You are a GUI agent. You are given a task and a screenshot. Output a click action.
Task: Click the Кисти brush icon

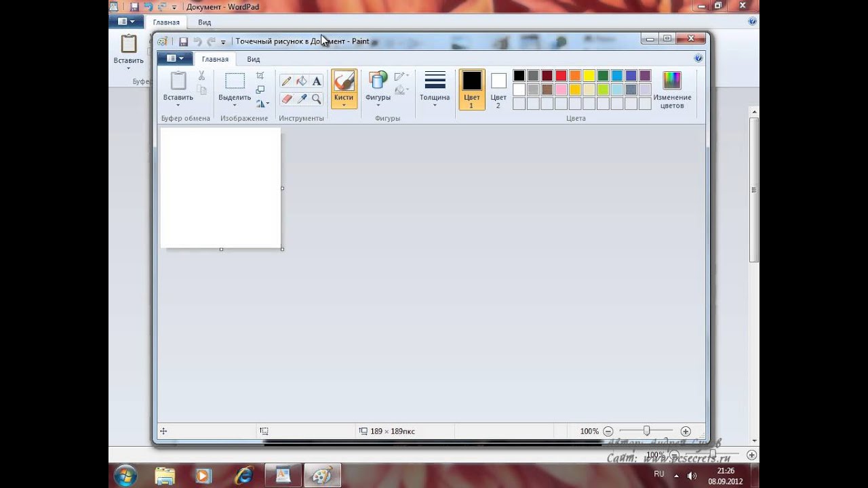pyautogui.click(x=344, y=81)
